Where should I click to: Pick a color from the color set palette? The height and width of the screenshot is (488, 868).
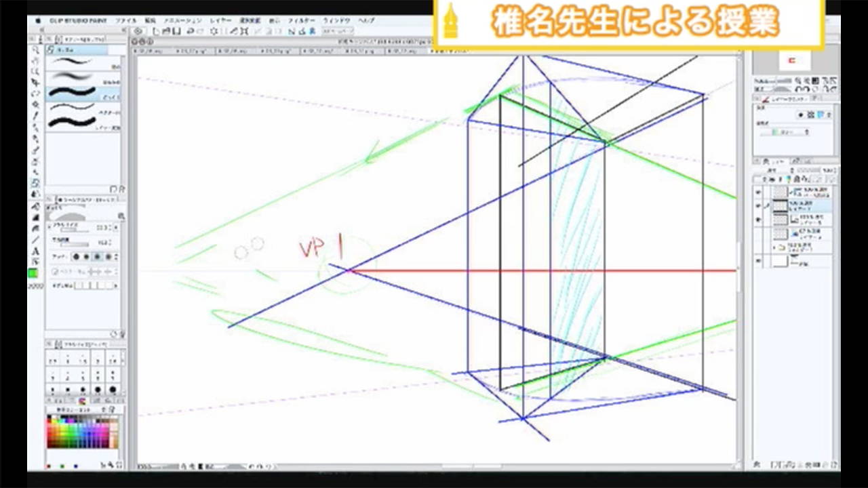[x=82, y=432]
